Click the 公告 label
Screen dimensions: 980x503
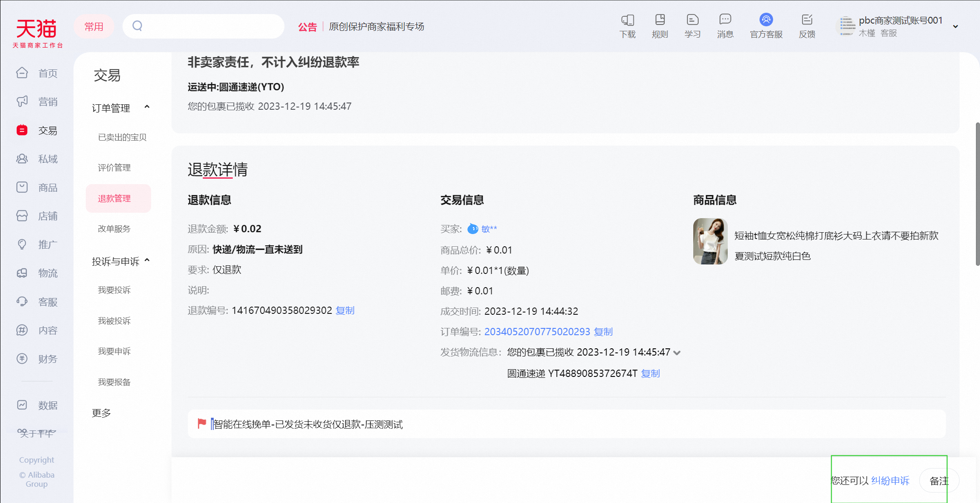(x=307, y=27)
